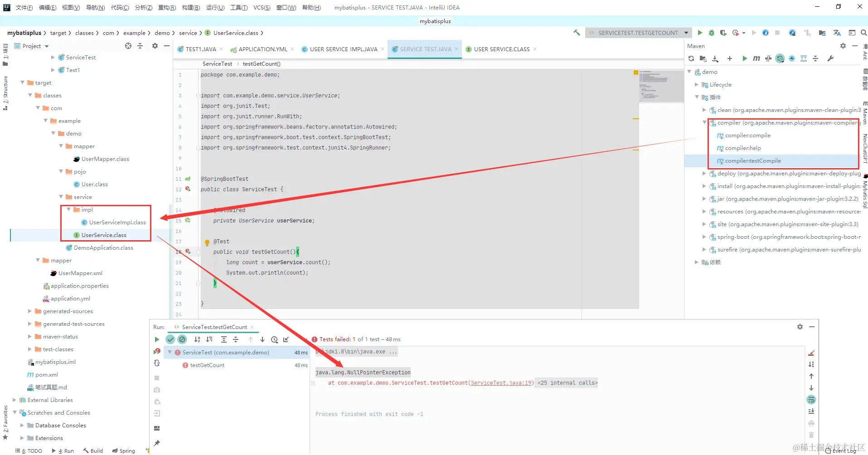868x455 pixels.
Task: Open the Build tool window button
Action: click(x=93, y=451)
